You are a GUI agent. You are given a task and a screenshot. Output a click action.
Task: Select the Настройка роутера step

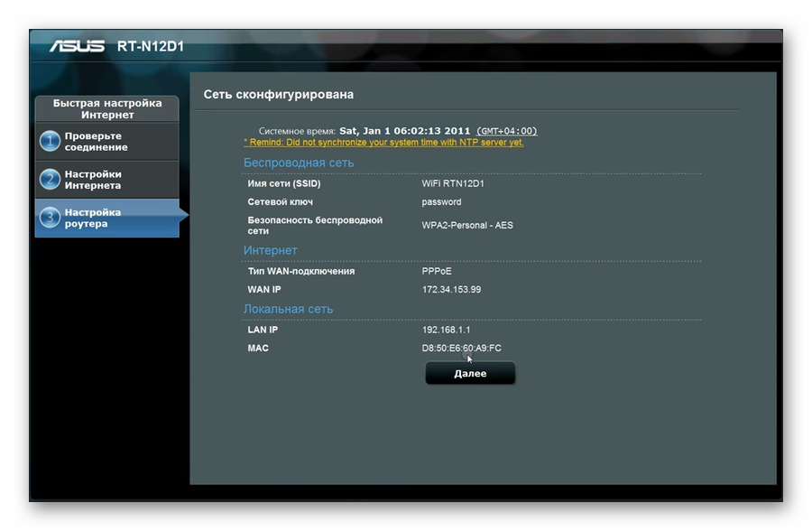(92, 218)
